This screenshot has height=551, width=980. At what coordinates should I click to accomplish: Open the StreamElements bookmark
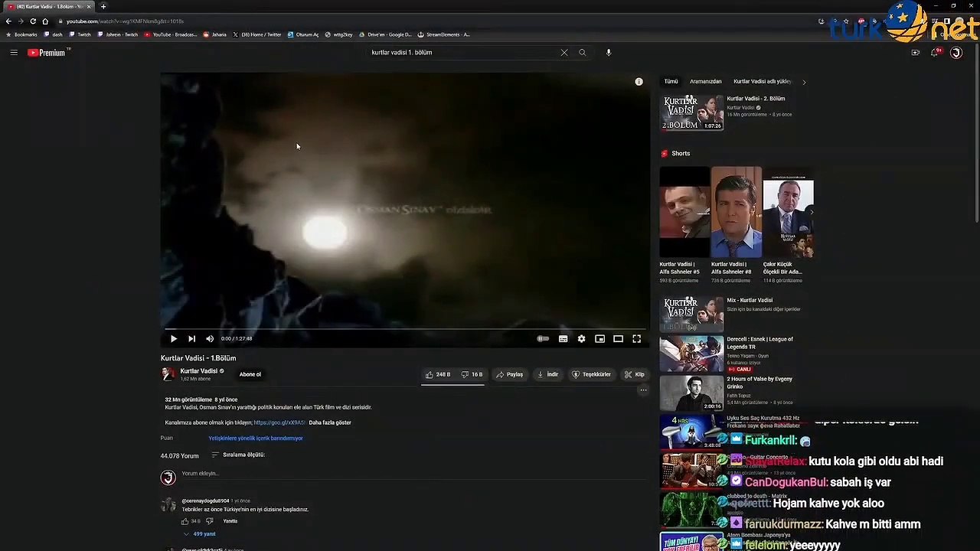pyautogui.click(x=444, y=34)
